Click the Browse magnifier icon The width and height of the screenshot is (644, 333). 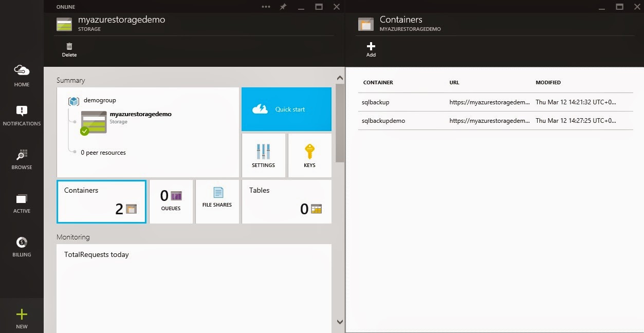click(22, 159)
